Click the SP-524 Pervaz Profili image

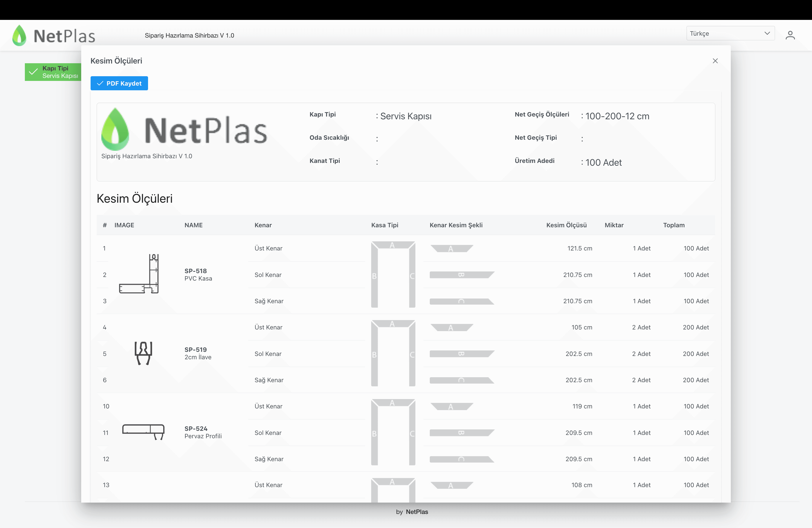pyautogui.click(x=144, y=432)
